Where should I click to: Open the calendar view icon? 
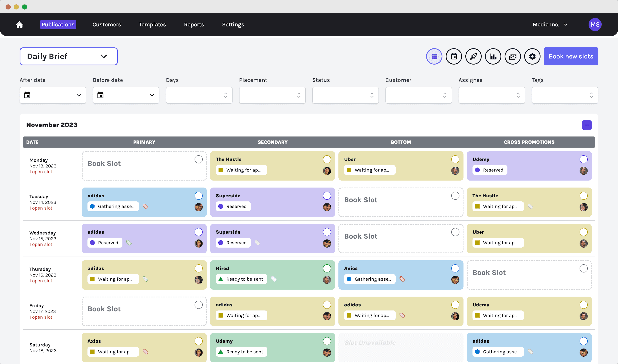[454, 56]
